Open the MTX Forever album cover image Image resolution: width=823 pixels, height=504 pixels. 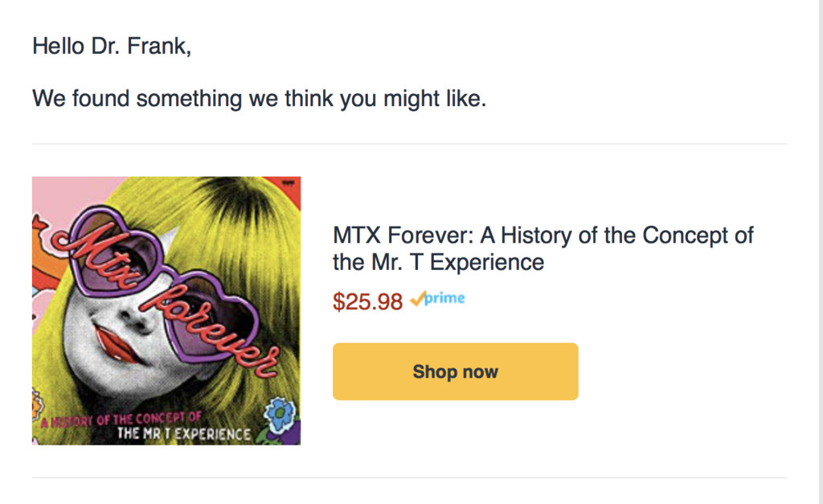[x=166, y=310]
